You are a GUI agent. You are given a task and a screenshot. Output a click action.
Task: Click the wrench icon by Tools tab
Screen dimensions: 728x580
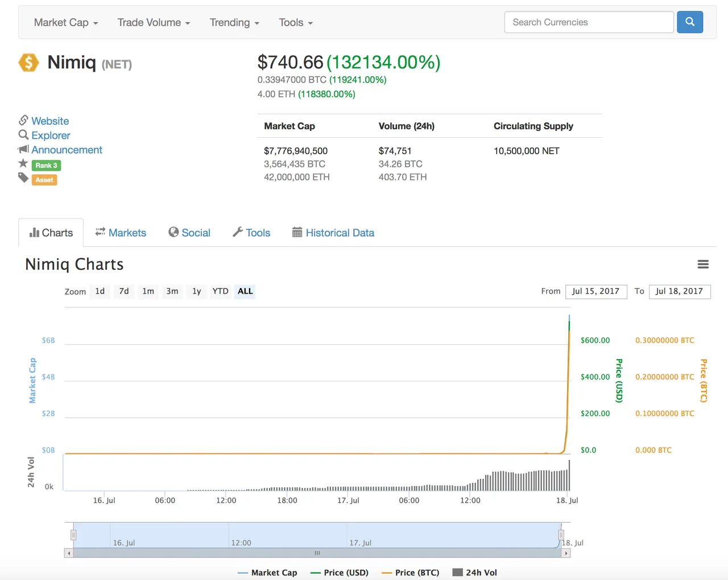coord(238,232)
